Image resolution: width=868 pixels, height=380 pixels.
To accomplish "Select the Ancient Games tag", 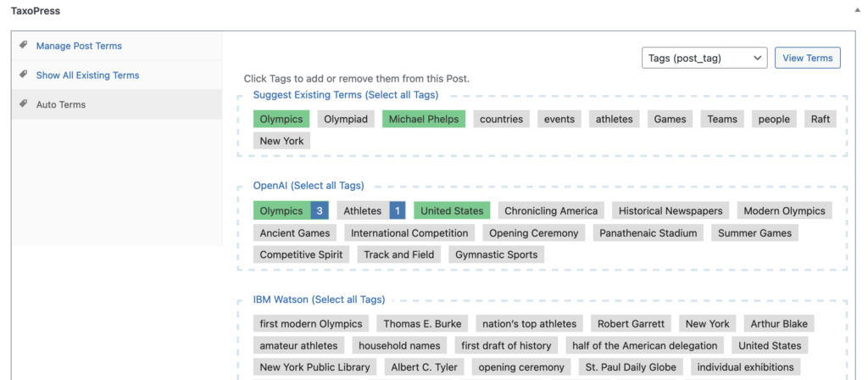I will [295, 233].
